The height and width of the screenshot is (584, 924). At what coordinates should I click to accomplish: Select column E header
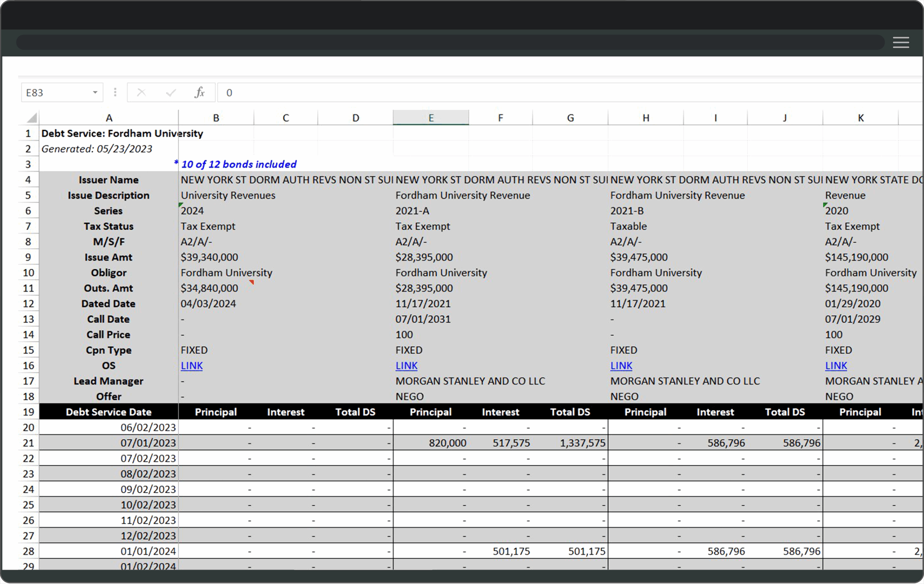[x=431, y=118]
